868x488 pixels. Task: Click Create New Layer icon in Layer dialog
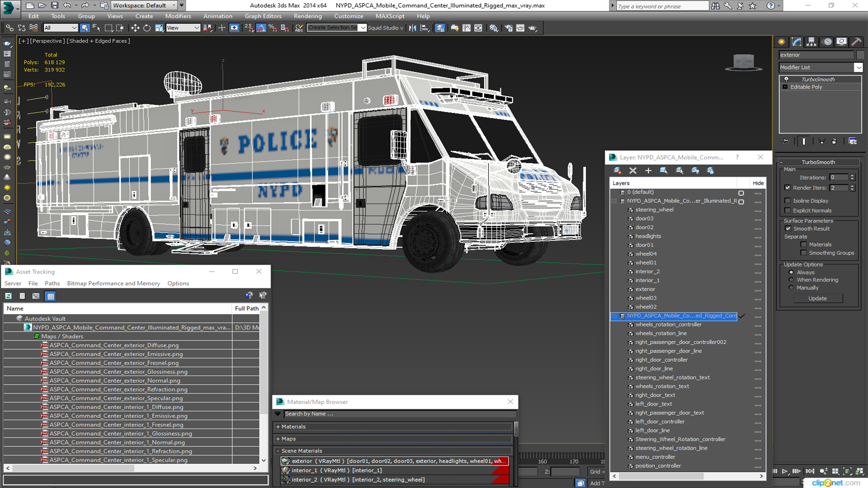[617, 170]
